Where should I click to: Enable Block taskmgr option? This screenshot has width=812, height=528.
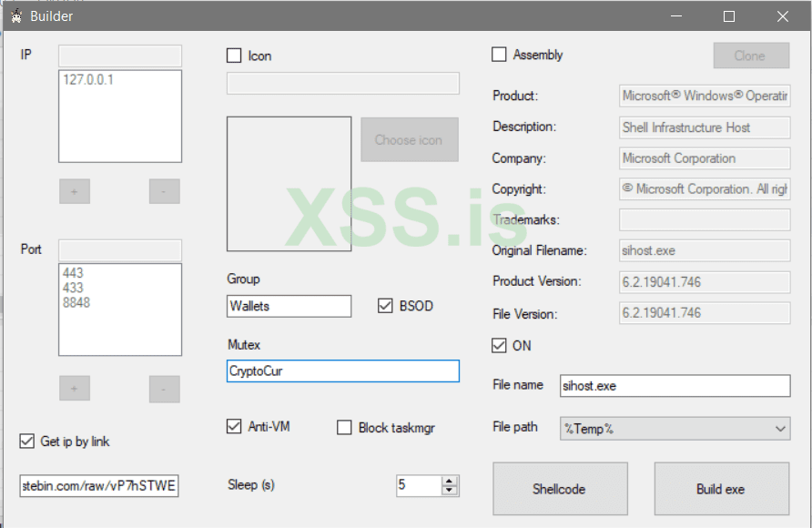tap(344, 428)
